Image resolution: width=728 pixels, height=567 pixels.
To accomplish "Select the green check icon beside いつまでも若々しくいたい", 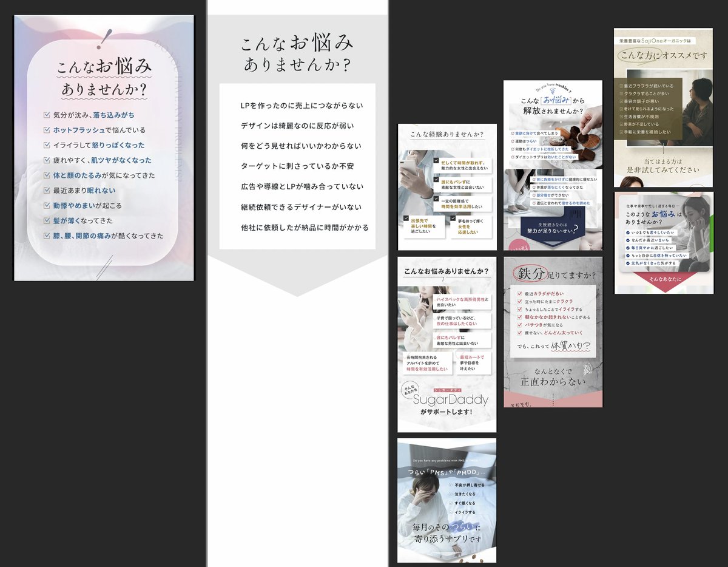I will tap(627, 233).
